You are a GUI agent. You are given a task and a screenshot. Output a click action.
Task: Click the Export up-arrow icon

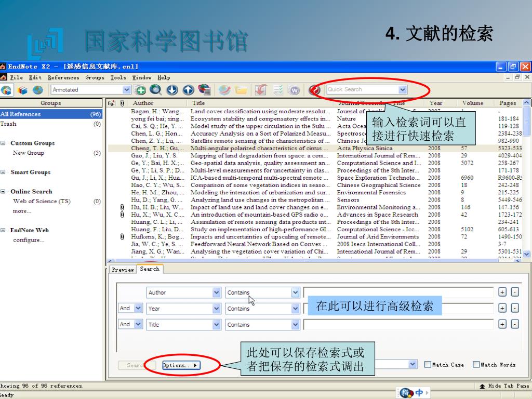point(188,89)
